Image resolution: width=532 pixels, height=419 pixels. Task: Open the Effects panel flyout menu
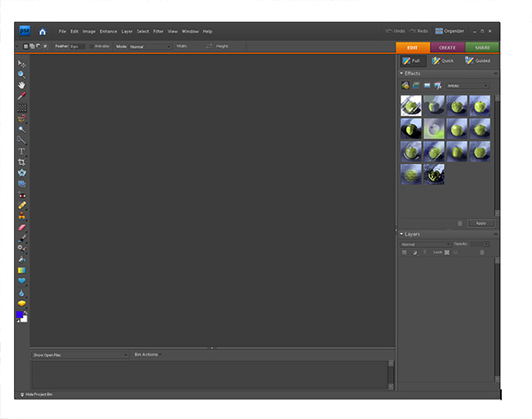point(496,74)
